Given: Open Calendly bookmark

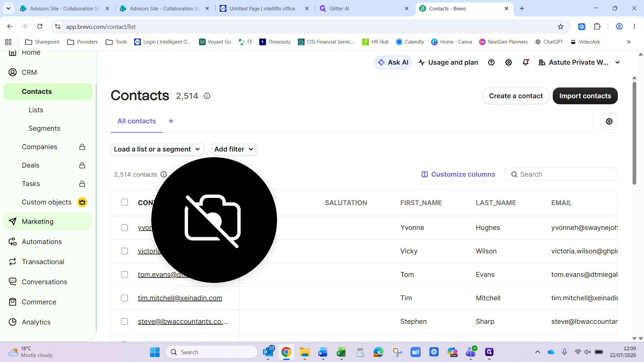Looking at the screenshot, I should (410, 42).
